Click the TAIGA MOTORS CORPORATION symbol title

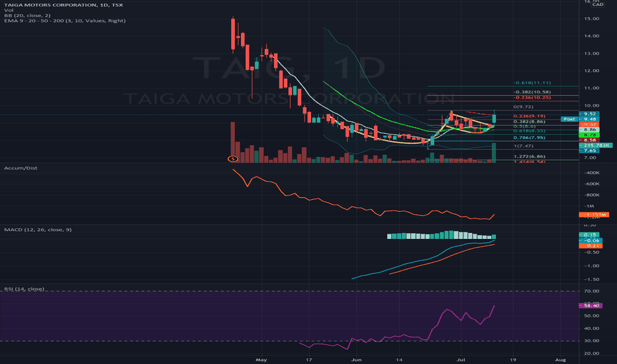coord(64,5)
